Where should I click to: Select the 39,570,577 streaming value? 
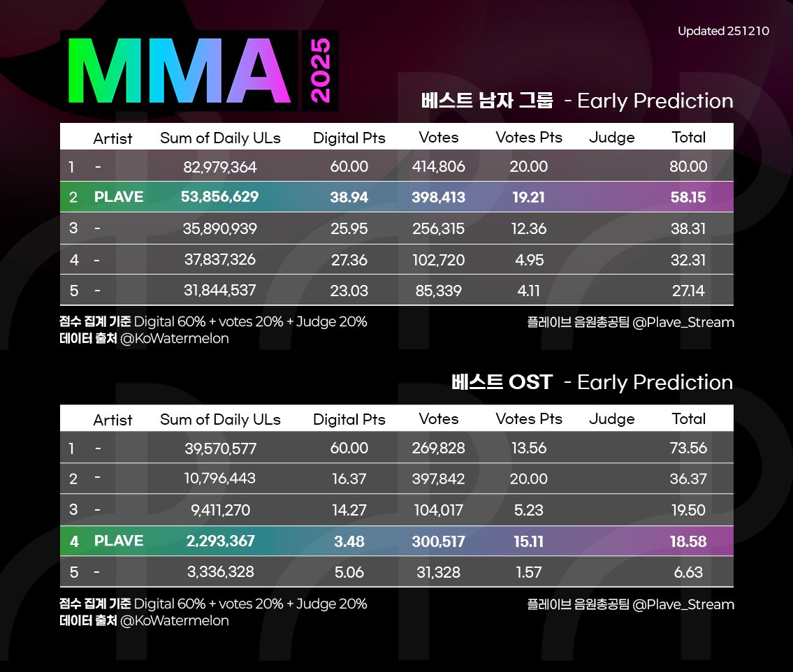[x=220, y=448]
